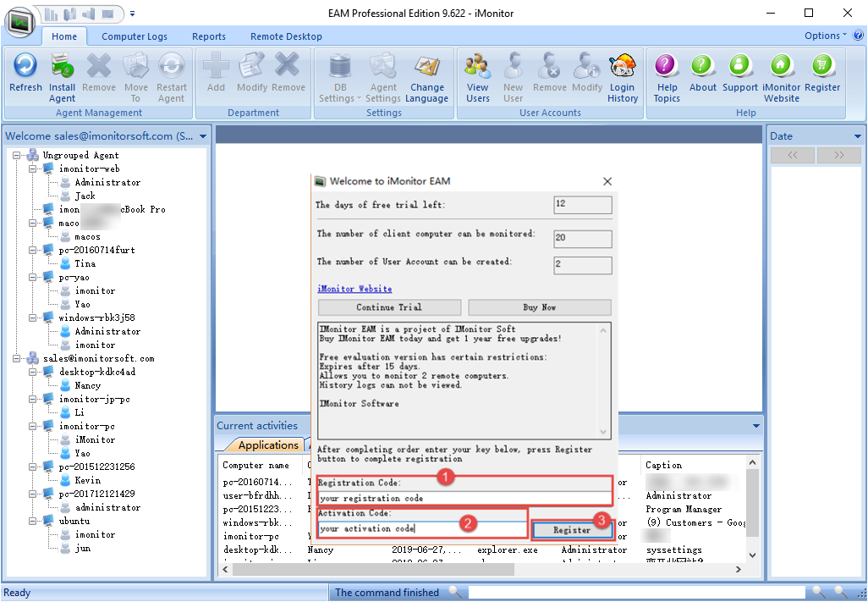This screenshot has width=868, height=602.
Task: Click the info text box scrollbar in dialog
Action: [x=603, y=381]
